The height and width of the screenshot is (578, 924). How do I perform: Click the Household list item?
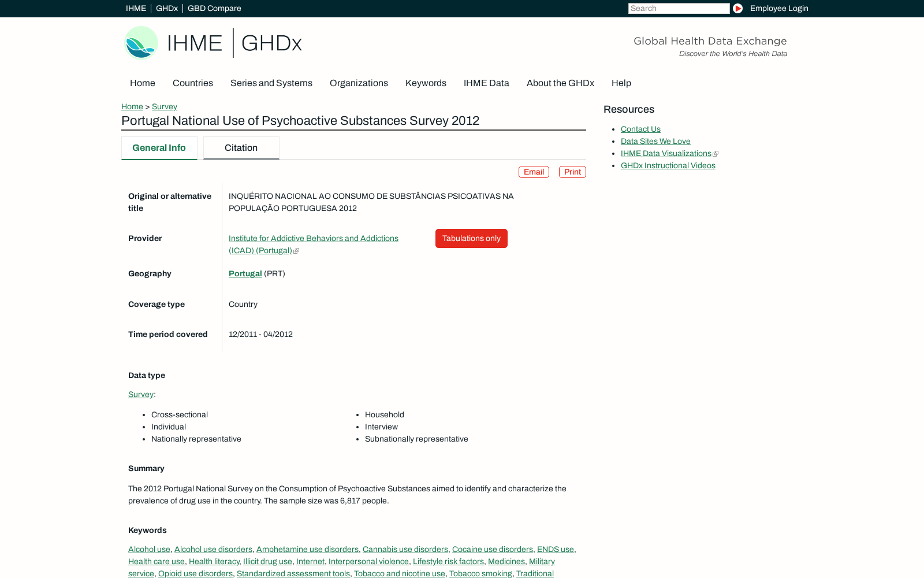[385, 414]
